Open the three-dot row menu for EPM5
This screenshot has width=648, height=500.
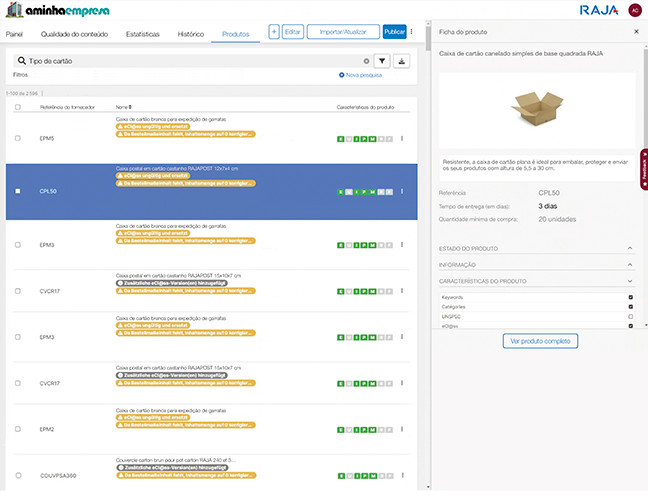[402, 138]
